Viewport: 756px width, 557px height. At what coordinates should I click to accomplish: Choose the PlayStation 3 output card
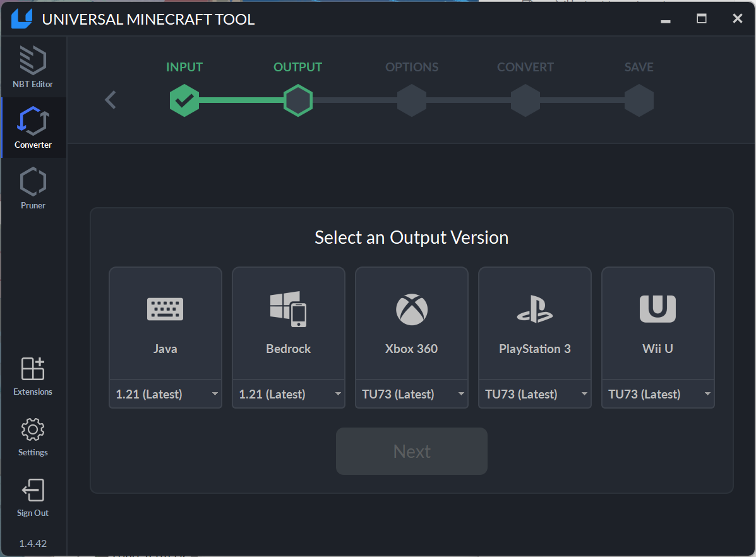click(x=535, y=323)
